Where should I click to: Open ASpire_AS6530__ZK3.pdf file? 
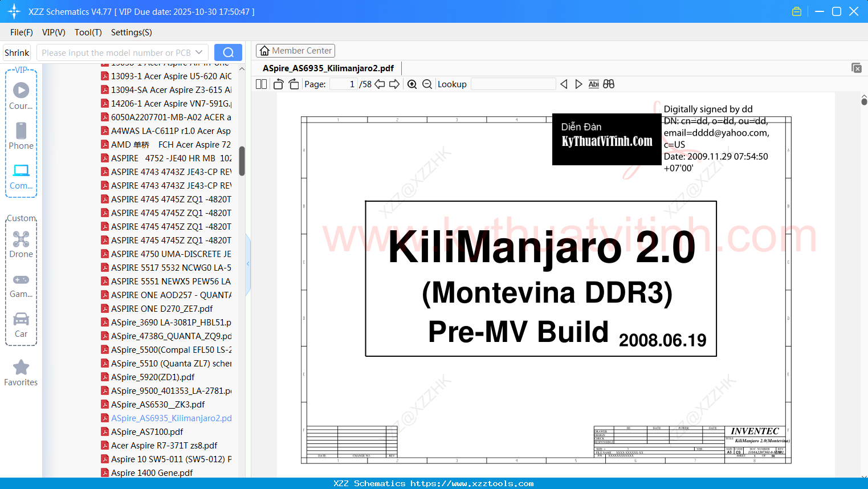point(153,404)
